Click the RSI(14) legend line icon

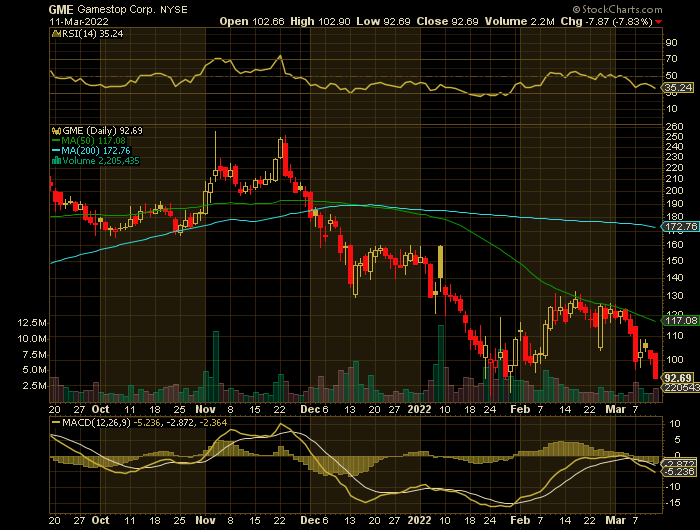(56, 34)
